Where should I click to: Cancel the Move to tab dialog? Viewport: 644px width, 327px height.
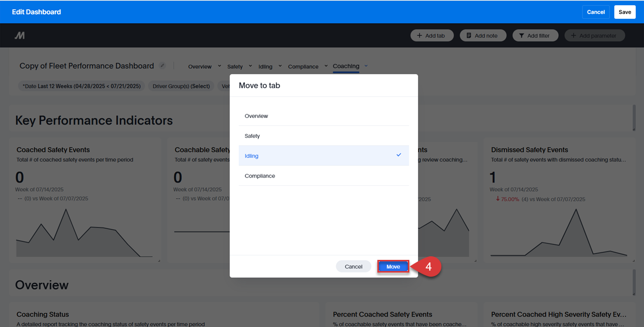(x=353, y=266)
